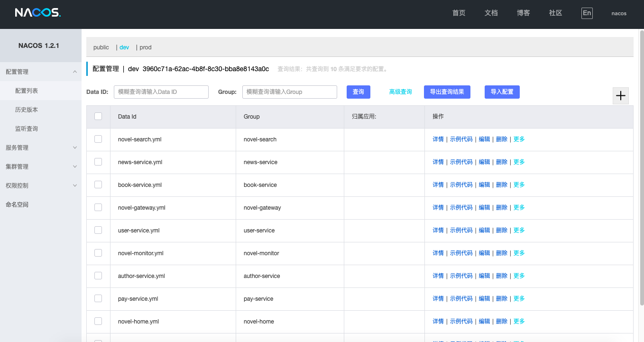Expand the 服务管理 sidebar menu
Image resolution: width=644 pixels, height=342 pixels.
click(x=41, y=148)
